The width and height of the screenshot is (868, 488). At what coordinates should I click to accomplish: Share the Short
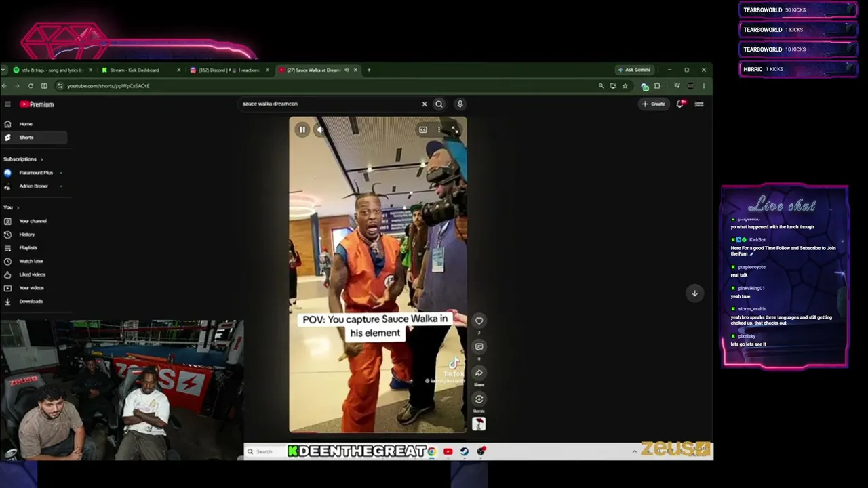[479, 373]
